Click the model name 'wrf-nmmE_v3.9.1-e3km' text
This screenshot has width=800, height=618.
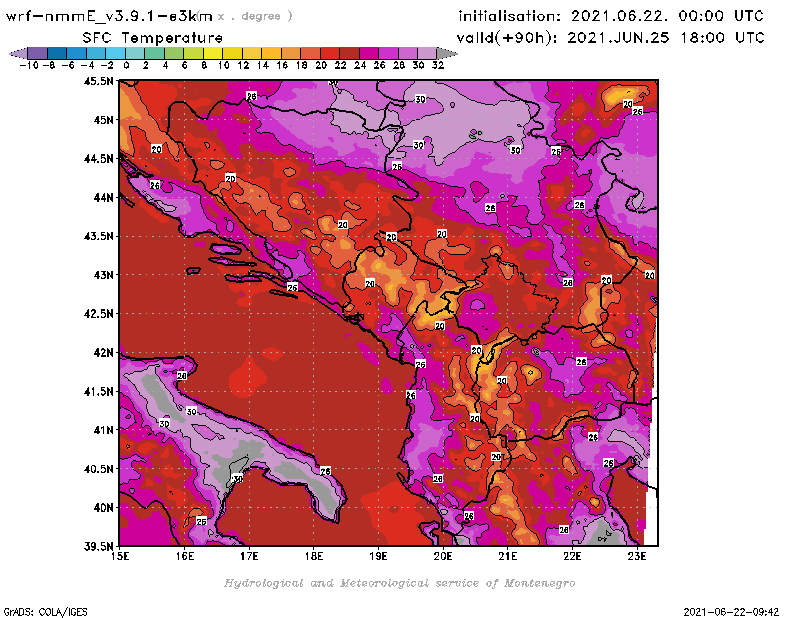[109, 16]
